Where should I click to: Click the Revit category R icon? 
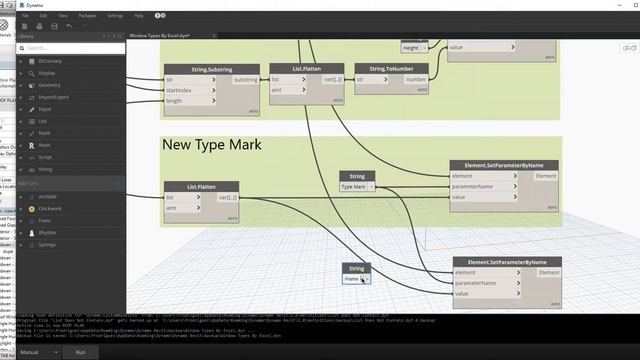point(31,145)
